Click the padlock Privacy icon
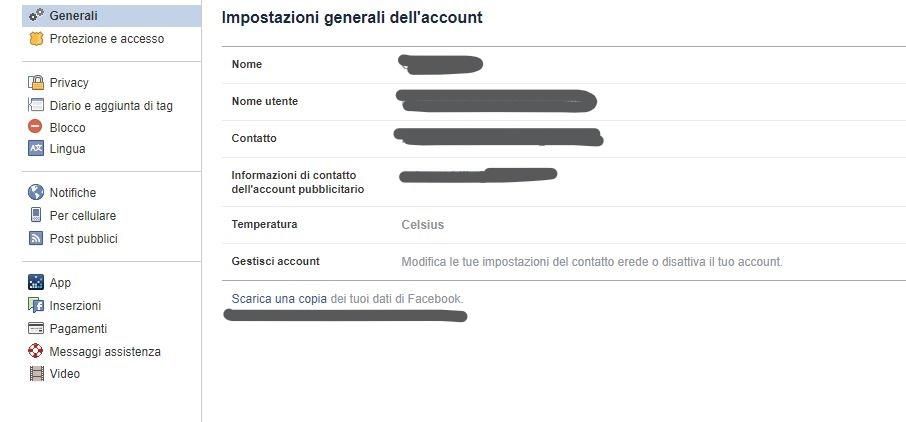906x422 pixels. [36, 83]
